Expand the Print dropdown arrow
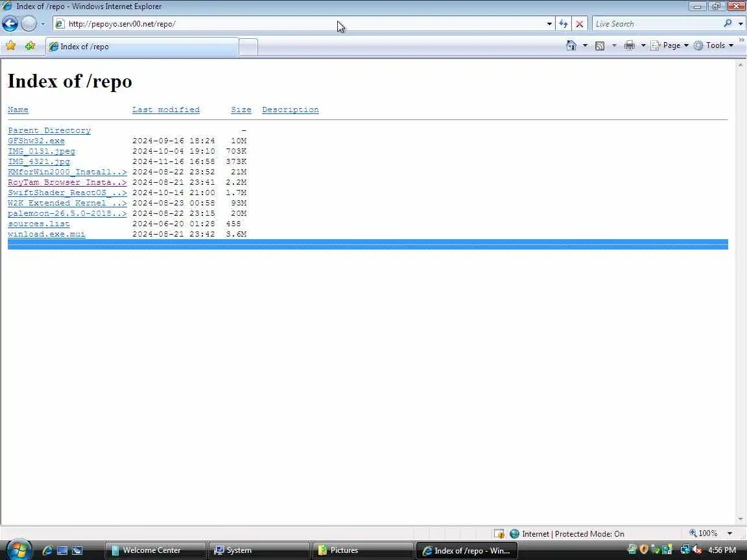This screenshot has width=747, height=560. click(x=643, y=46)
